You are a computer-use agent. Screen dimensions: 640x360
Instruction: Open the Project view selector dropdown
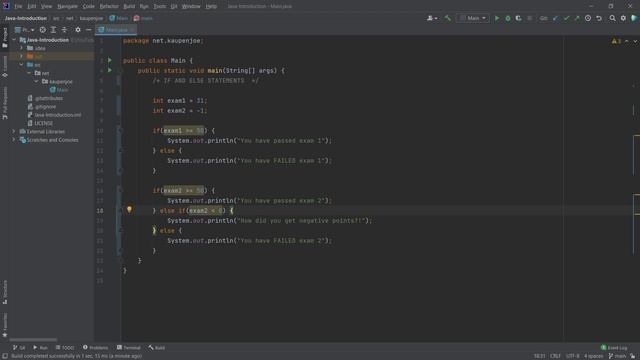(24, 30)
